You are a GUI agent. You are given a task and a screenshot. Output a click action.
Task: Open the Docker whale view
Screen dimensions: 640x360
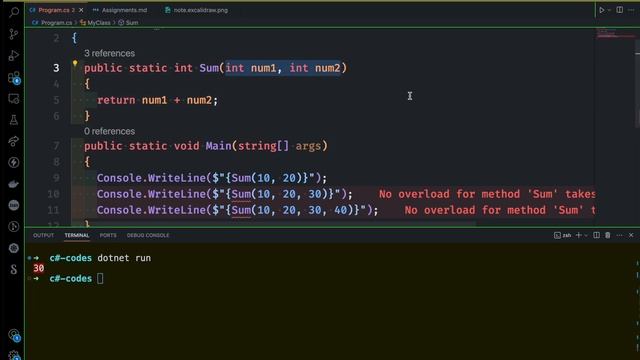pyautogui.click(x=14, y=184)
